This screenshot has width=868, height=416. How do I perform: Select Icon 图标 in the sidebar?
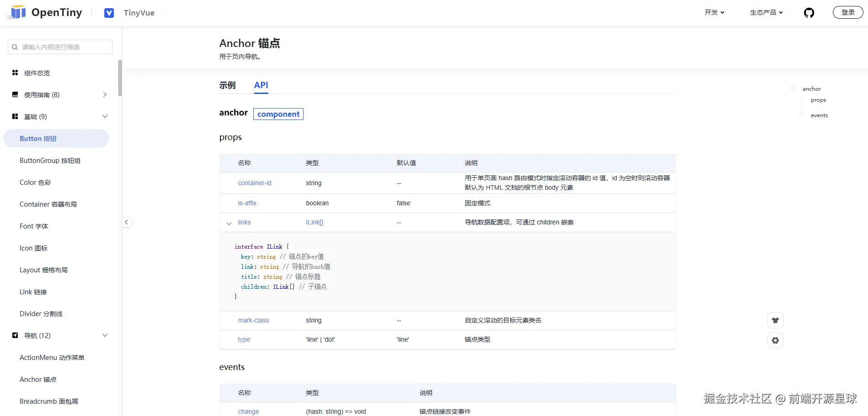[33, 248]
